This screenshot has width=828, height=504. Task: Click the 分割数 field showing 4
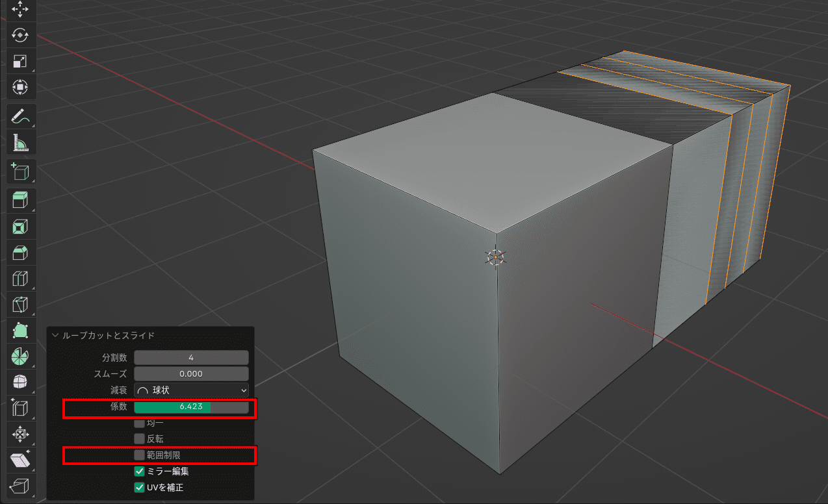tap(191, 358)
